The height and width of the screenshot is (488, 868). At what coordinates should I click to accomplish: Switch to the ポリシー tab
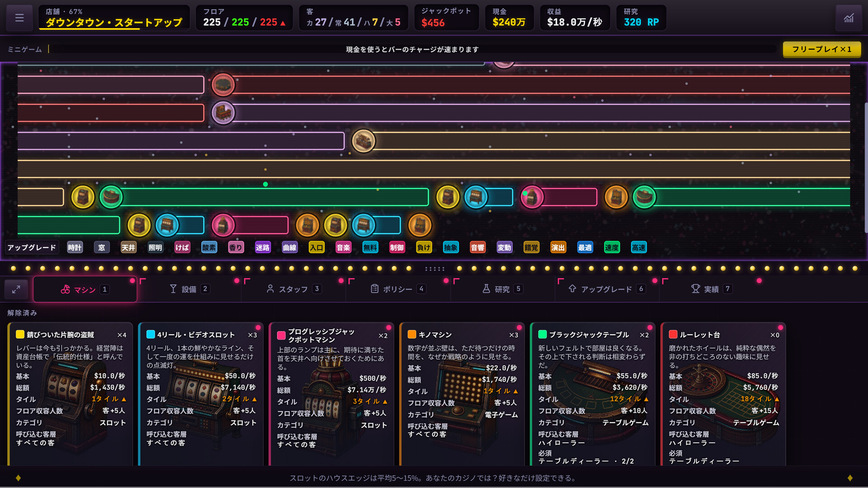click(x=398, y=289)
